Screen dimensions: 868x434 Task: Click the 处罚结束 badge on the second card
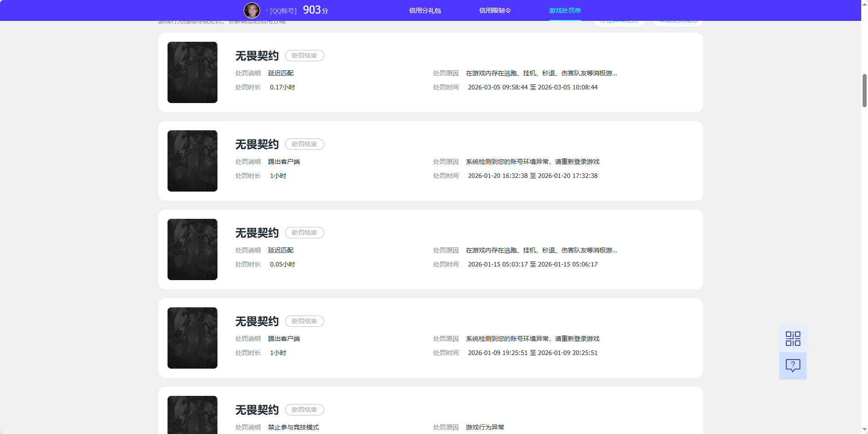click(x=304, y=144)
